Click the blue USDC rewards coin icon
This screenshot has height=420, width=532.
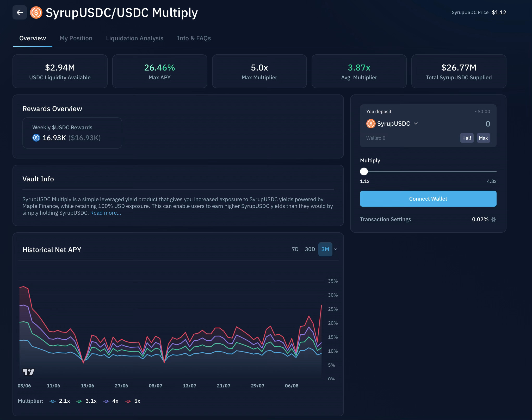tap(36, 138)
